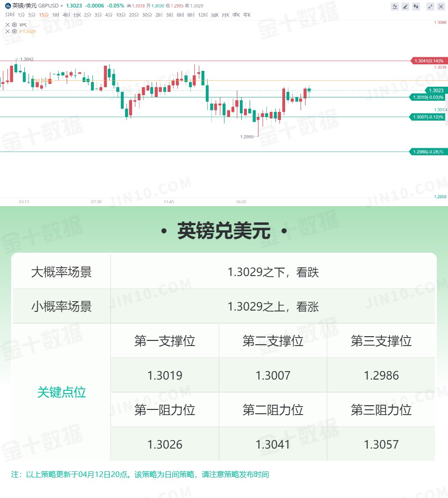This screenshot has width=448, height=498.
Task: Switch to the 5分 timeframe
Action: pos(32,15)
